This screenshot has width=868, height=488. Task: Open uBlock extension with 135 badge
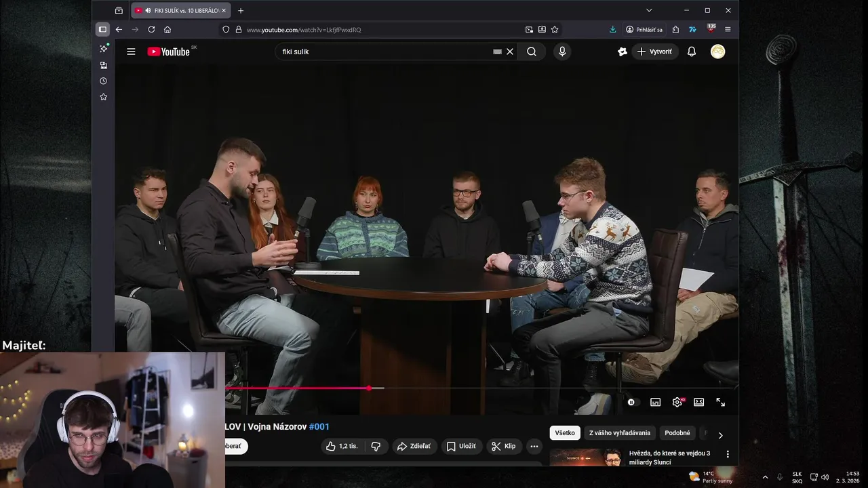711,28
